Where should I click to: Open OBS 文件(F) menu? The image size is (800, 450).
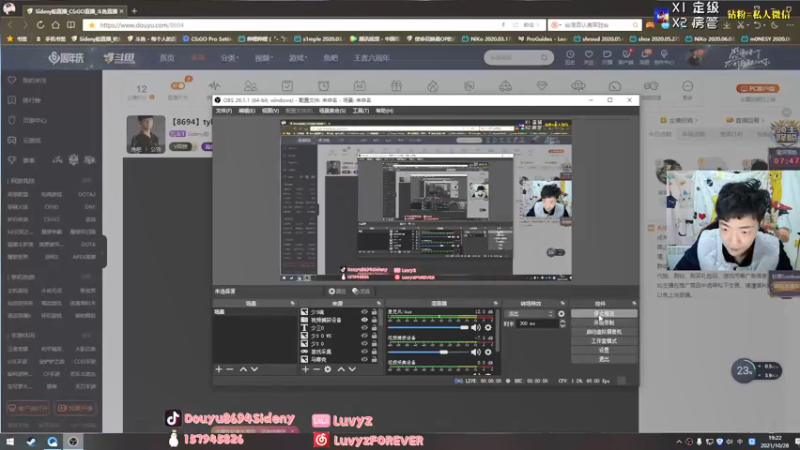[223, 111]
